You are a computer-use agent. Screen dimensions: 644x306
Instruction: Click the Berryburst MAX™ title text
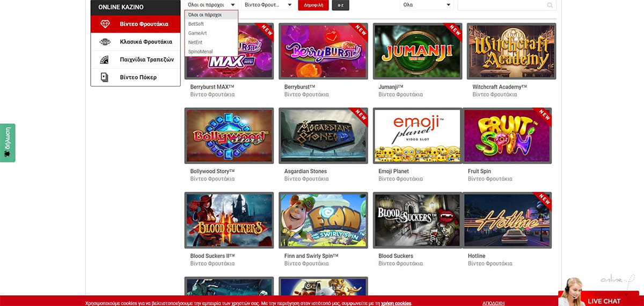[213, 87]
